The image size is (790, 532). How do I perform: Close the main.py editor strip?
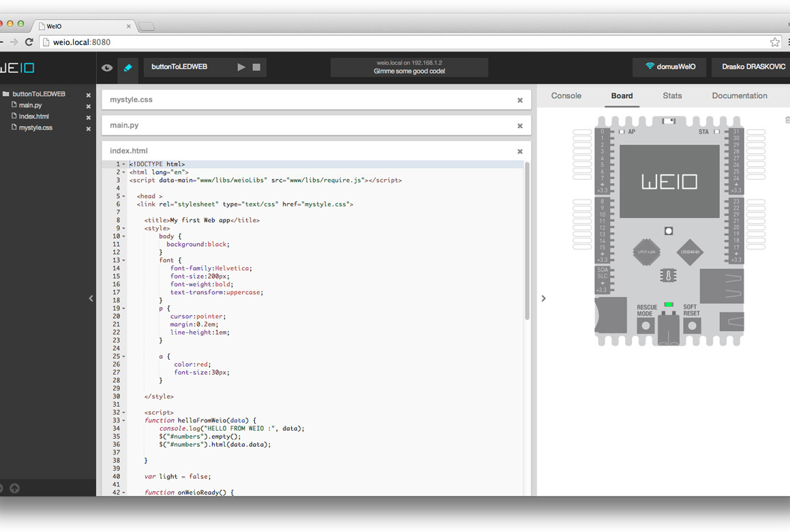tap(520, 126)
